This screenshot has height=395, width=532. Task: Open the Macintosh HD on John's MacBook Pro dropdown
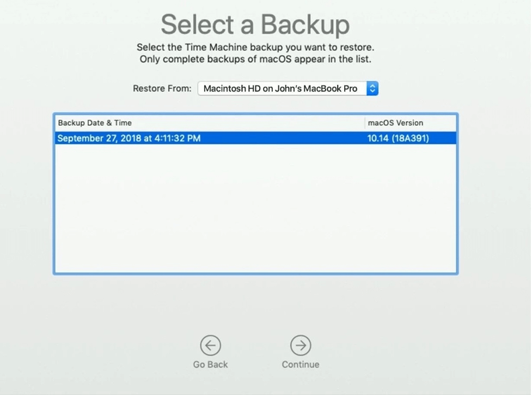tap(281, 88)
